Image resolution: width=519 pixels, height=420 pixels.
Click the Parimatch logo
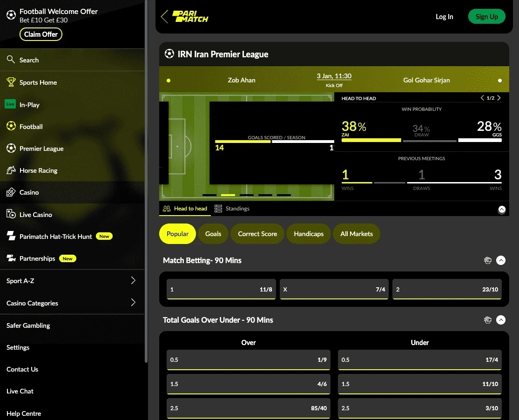(x=190, y=17)
